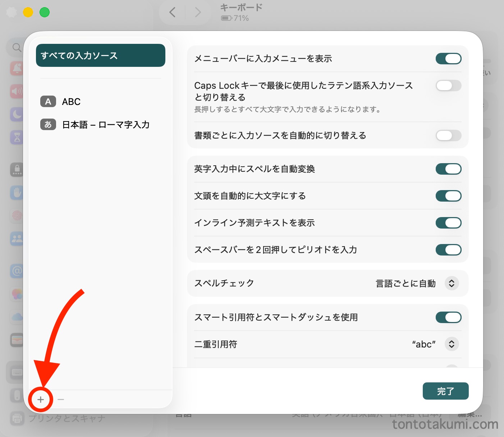Image resolution: width=504 pixels, height=437 pixels.
Task: Click the plus button to add input source
Action: 41,399
